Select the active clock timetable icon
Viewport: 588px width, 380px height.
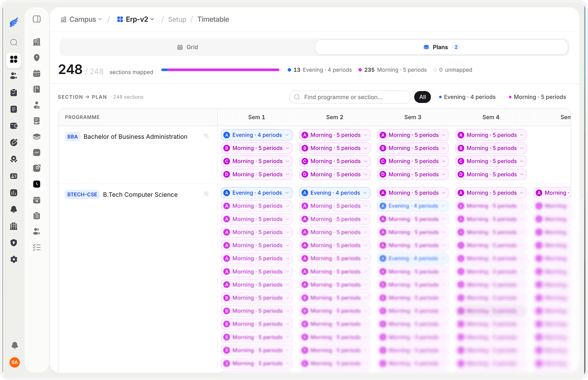pyautogui.click(x=37, y=184)
